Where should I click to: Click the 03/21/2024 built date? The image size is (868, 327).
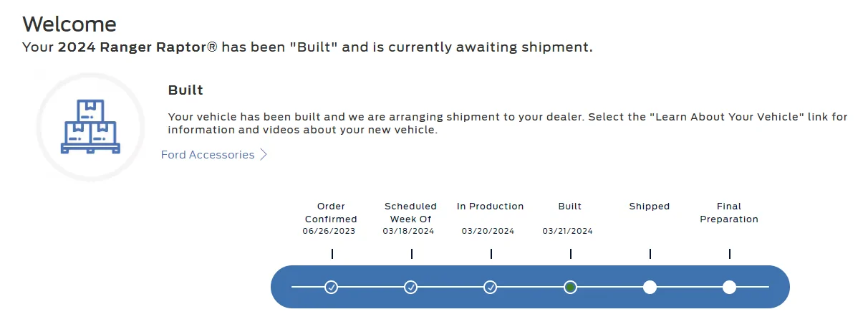(567, 231)
